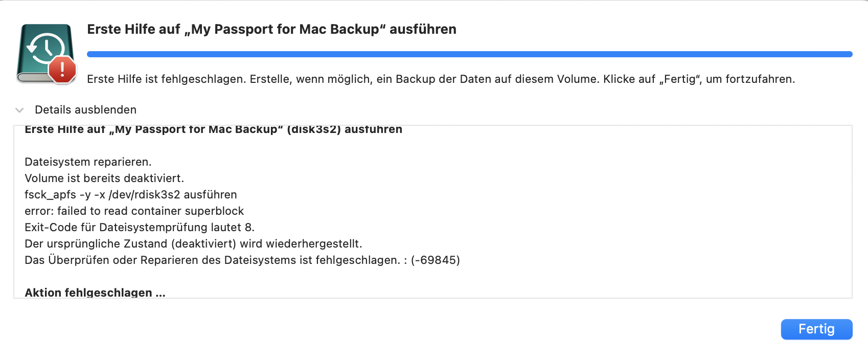Viewport: 868px width, 358px height.
Task: Click the "Der ursprüngliche Zustand" log line
Action: tap(193, 244)
